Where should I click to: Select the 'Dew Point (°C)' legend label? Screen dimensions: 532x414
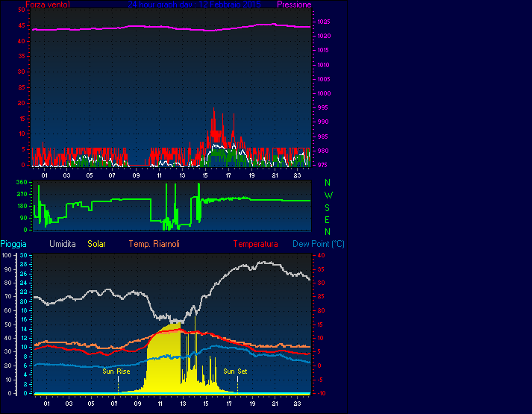tap(319, 244)
